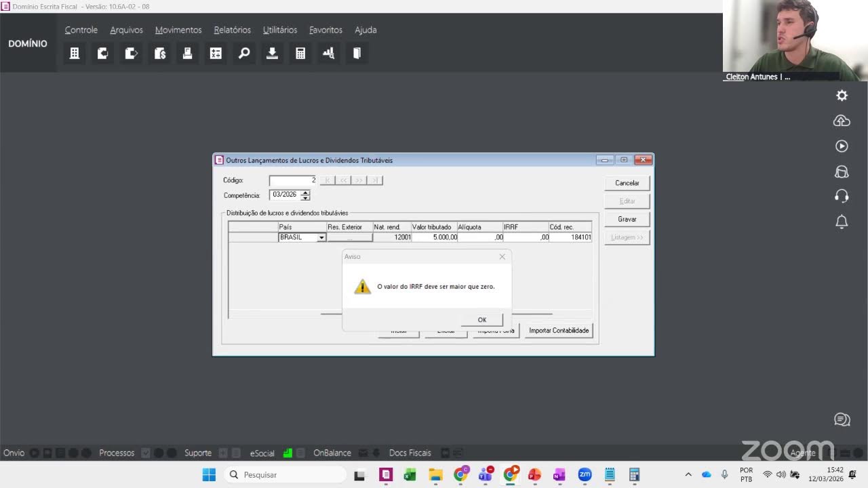
Task: Click the Valor tributado cell 5.000,00
Action: (435, 237)
